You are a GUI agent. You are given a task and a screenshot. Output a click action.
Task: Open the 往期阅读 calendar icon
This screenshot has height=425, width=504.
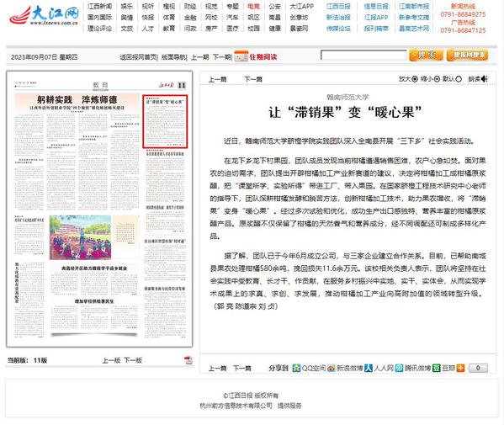(x=241, y=56)
